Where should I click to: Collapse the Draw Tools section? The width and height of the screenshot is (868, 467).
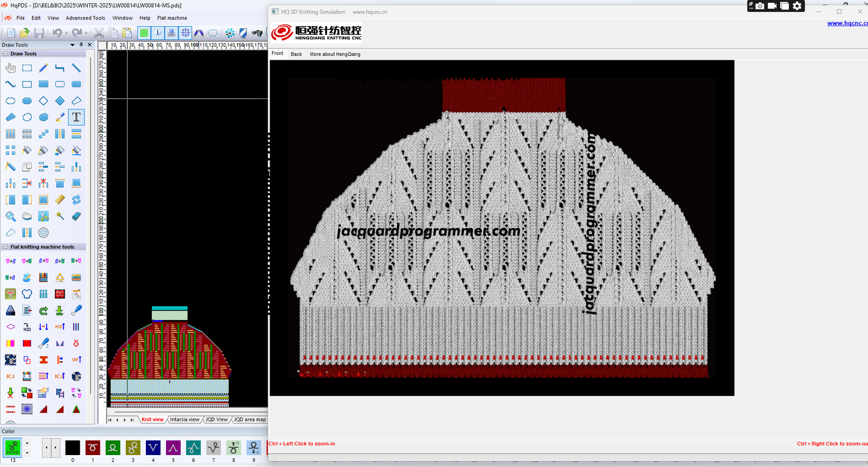click(5, 54)
